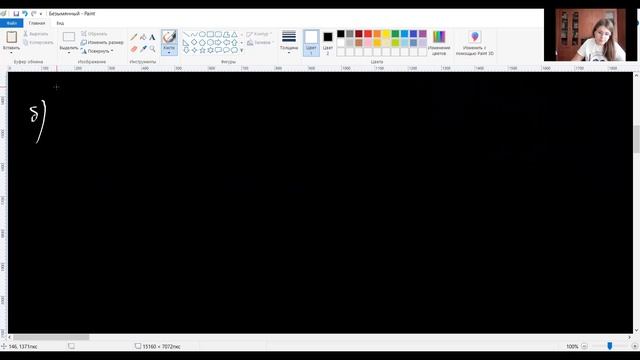Pick the purple color swatch
This screenshot has width=640, height=360.
[x=423, y=34]
